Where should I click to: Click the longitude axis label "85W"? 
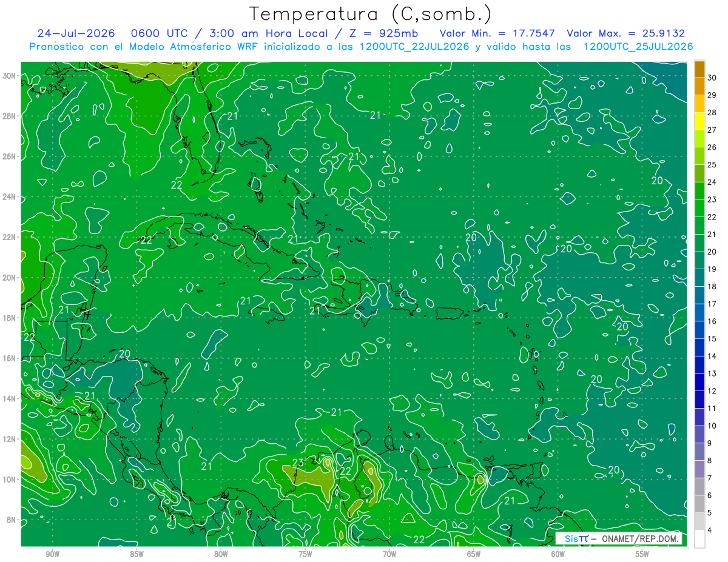136,554
